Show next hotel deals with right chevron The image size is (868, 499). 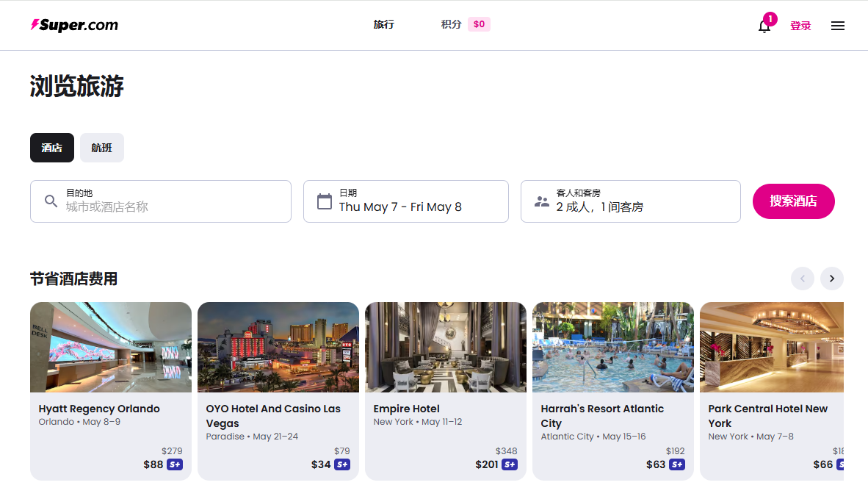coord(831,279)
